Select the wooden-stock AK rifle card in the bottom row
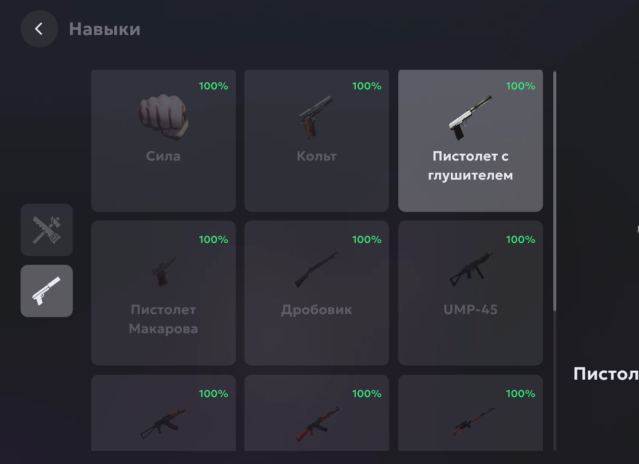Screen dimensions: 639x464 point(317,413)
